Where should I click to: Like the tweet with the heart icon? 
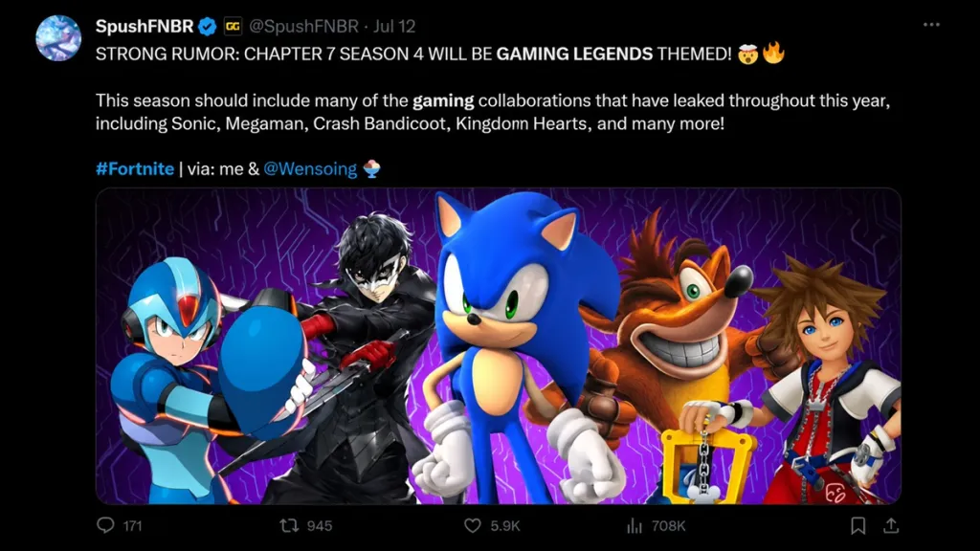(x=473, y=525)
